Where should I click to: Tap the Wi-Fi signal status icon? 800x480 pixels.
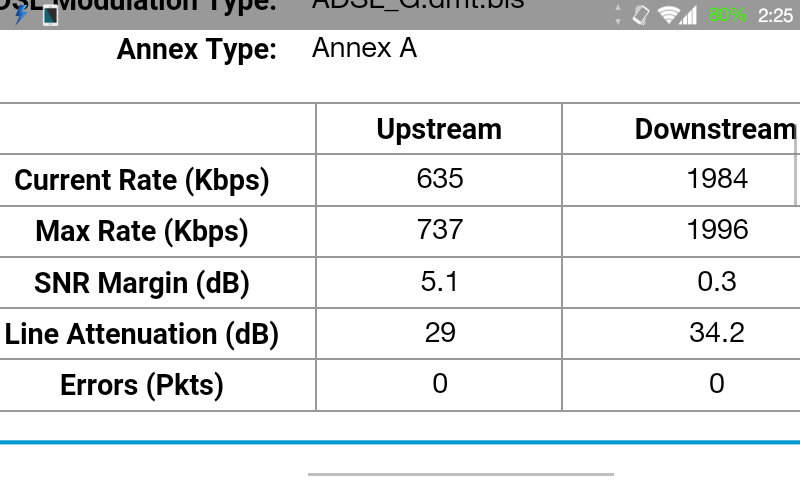(x=667, y=15)
